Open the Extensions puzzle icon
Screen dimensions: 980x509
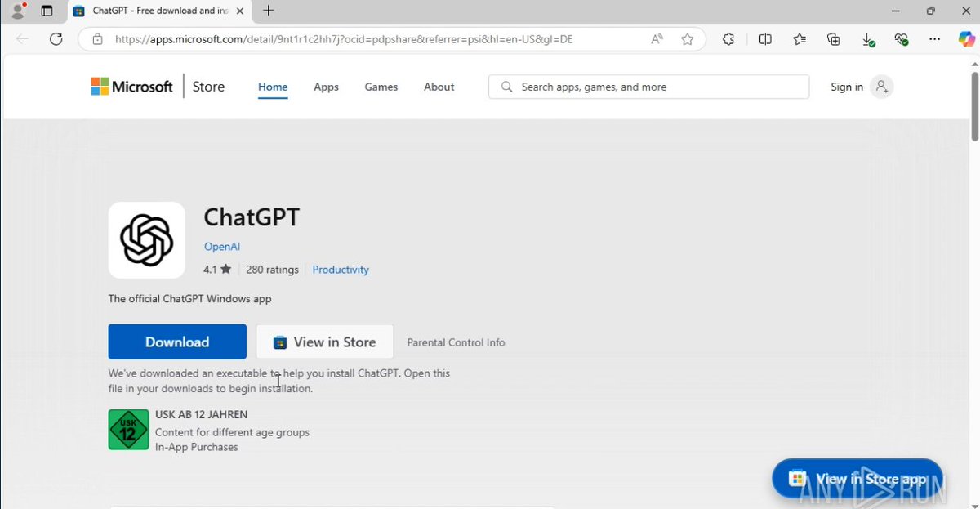point(728,39)
